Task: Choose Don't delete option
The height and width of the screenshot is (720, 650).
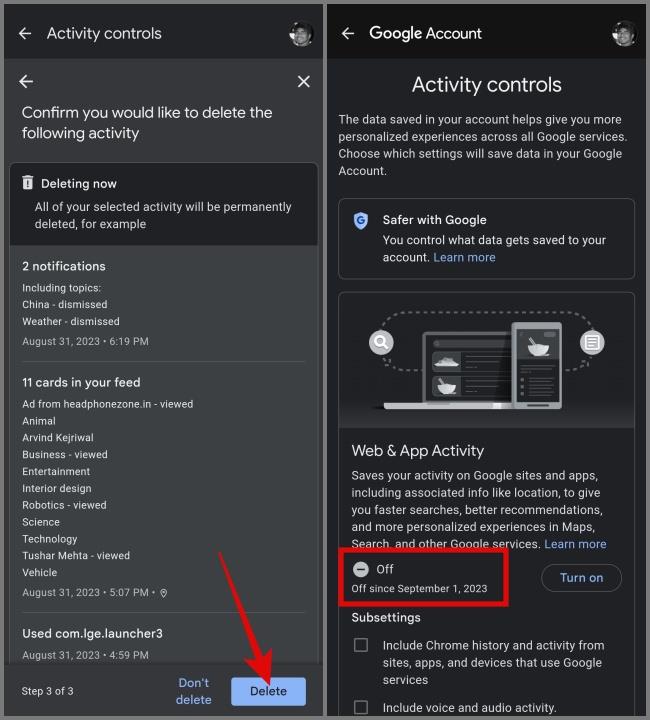Action: (194, 691)
